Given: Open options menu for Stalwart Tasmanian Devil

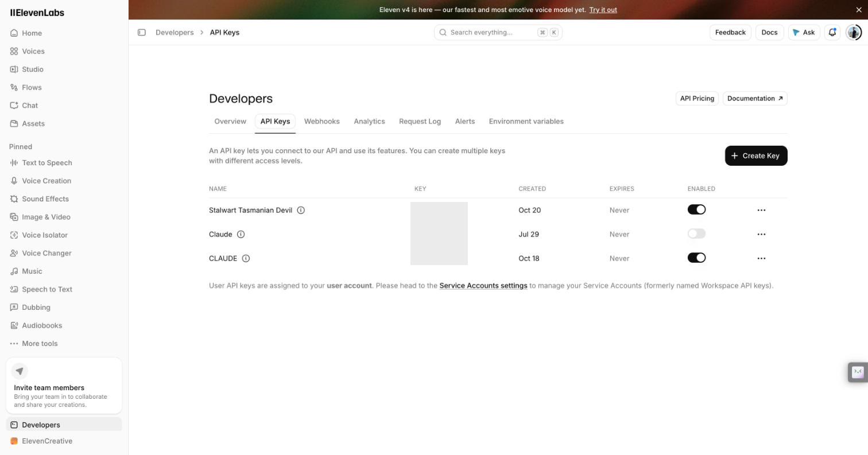Looking at the screenshot, I should pyautogui.click(x=761, y=210).
